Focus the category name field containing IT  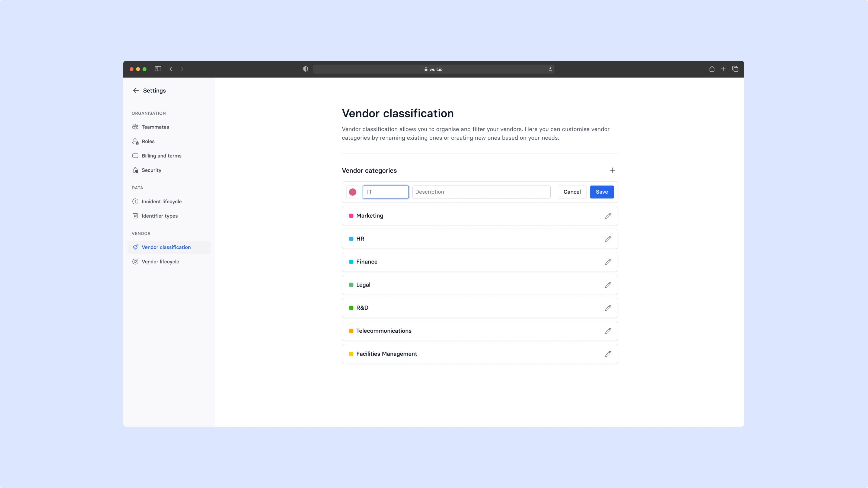(385, 192)
